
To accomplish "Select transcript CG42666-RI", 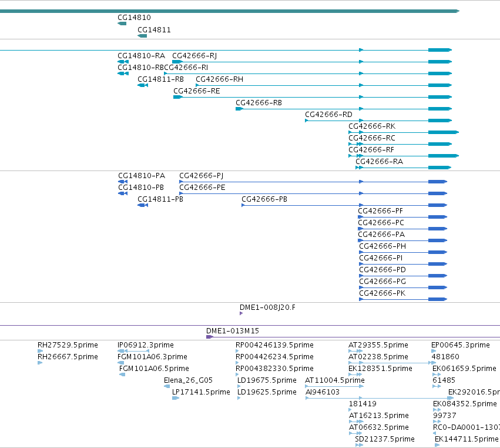I will [x=186, y=68].
